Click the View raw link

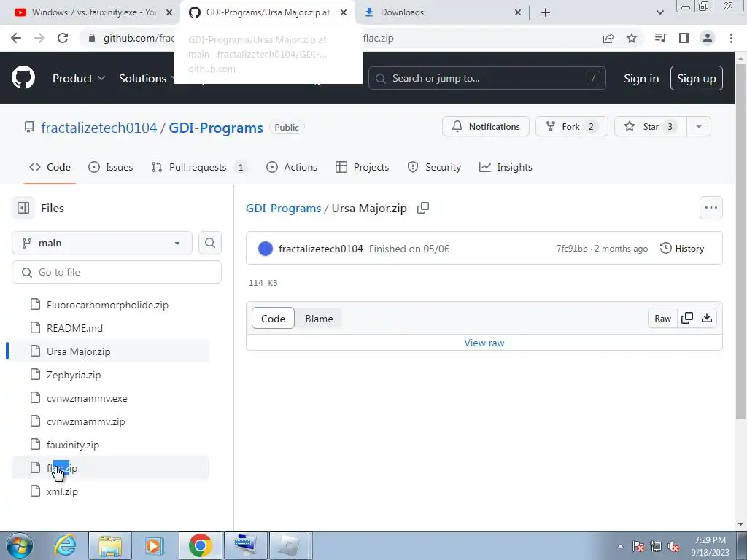pos(484,343)
